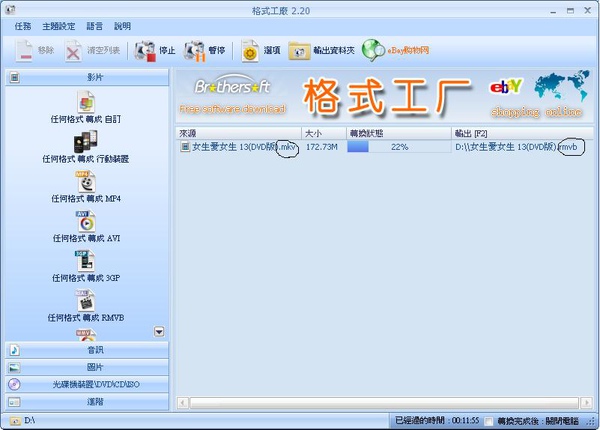The image size is (600, 430).
Task: Click the 任何格式 轉成 AVI label
Action: coord(86,238)
